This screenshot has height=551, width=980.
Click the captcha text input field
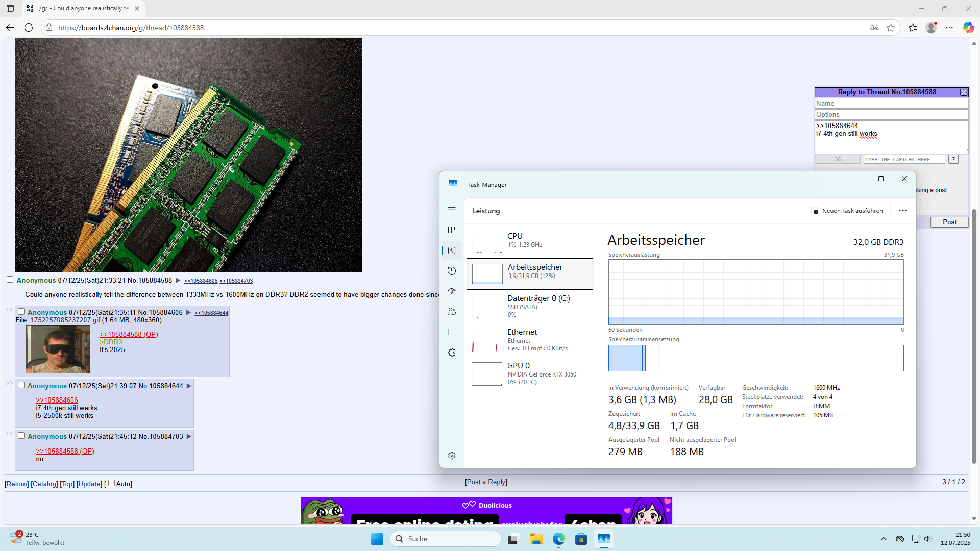point(904,160)
